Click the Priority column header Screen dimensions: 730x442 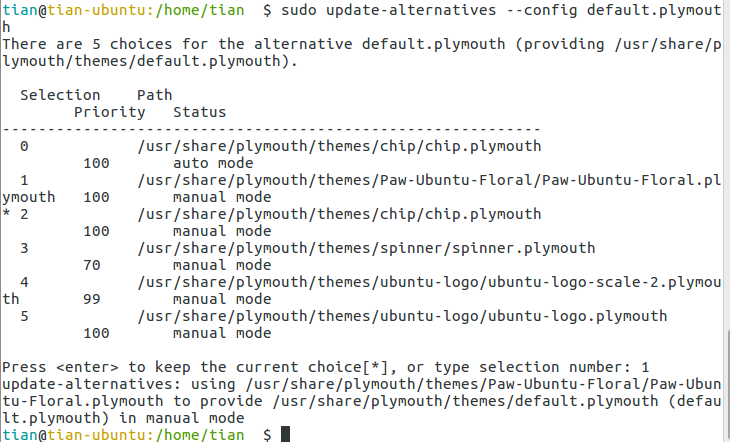click(x=109, y=112)
